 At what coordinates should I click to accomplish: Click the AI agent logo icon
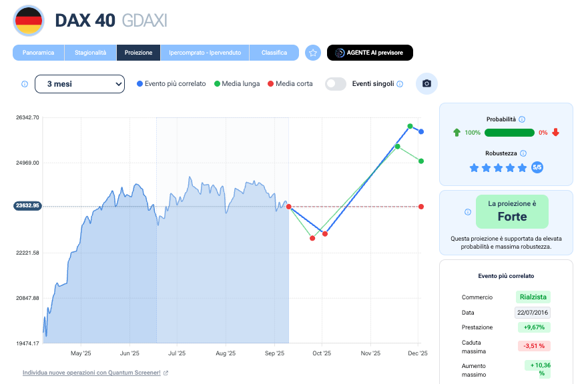pyautogui.click(x=339, y=53)
